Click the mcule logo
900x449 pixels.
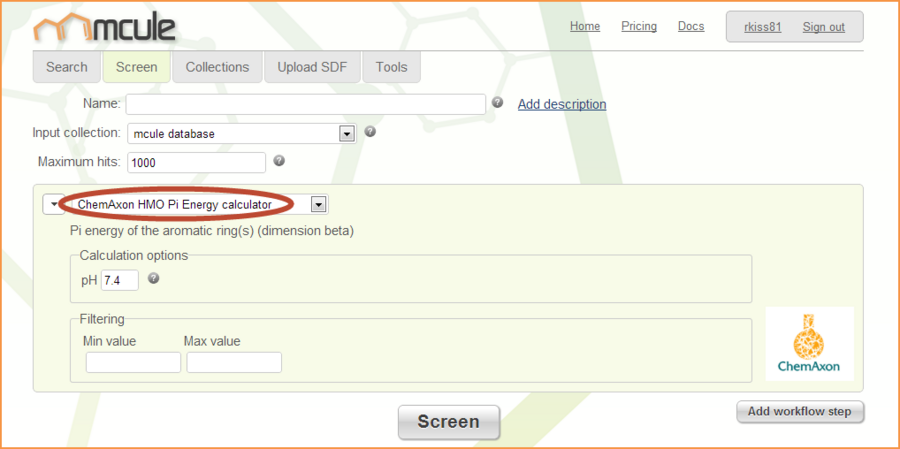point(104,28)
